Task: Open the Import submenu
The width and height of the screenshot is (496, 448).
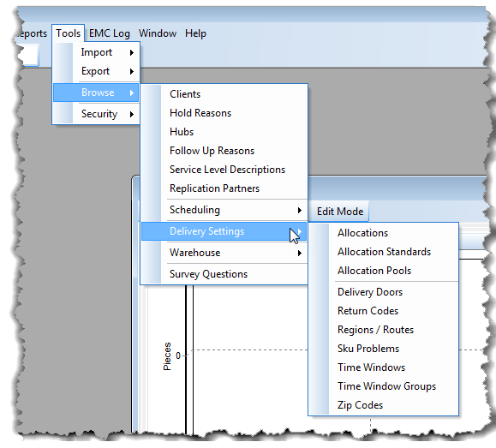Action: 96,52
